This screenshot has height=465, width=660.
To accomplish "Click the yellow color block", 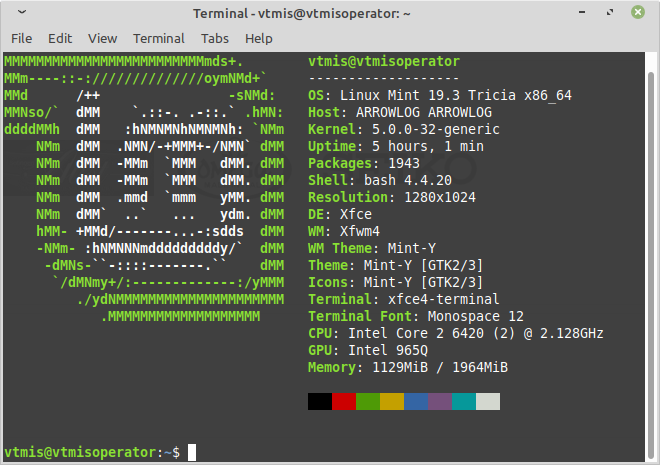I will [x=392, y=401].
